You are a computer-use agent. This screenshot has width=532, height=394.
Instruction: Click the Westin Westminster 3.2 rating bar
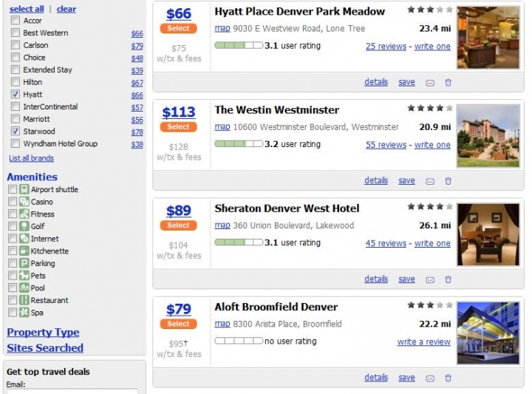(239, 143)
